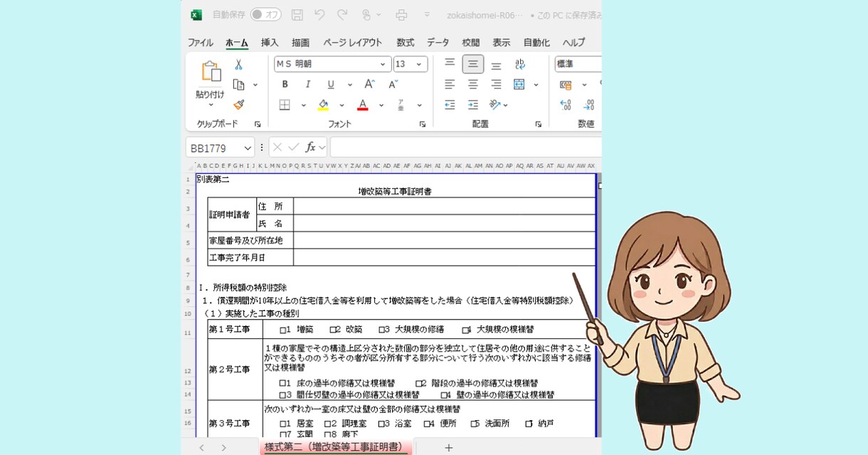Copy selection with the copy icon

coord(239,85)
